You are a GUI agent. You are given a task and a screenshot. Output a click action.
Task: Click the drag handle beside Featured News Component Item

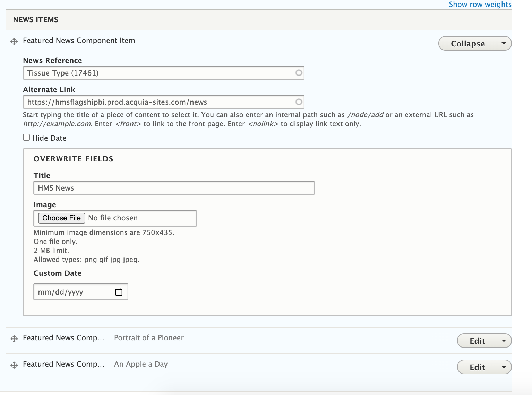click(x=14, y=42)
